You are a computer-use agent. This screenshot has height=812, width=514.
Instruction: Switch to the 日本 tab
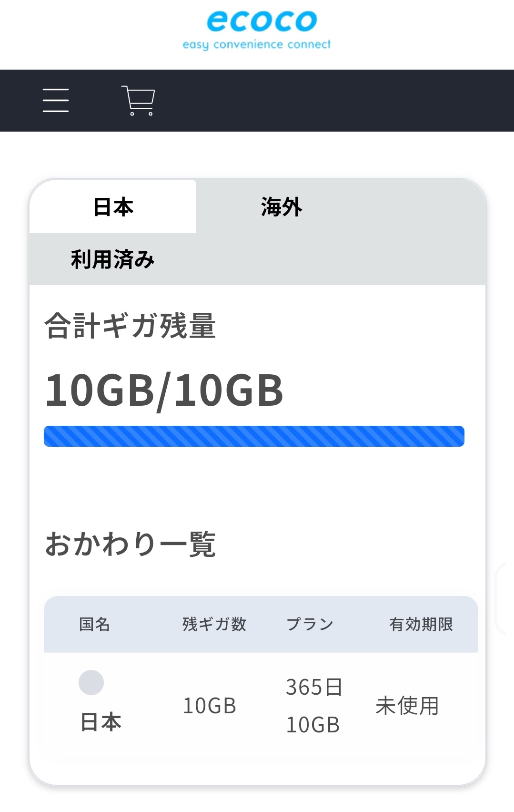point(113,207)
